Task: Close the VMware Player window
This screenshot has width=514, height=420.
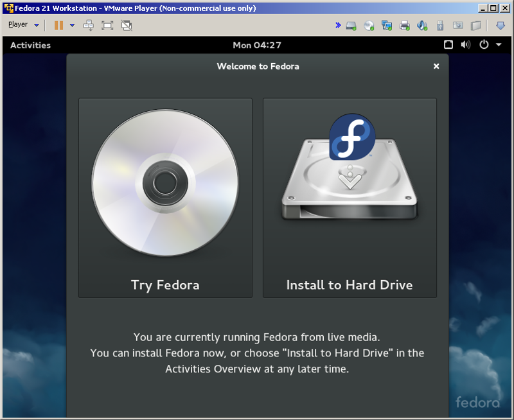Action: pyautogui.click(x=505, y=8)
